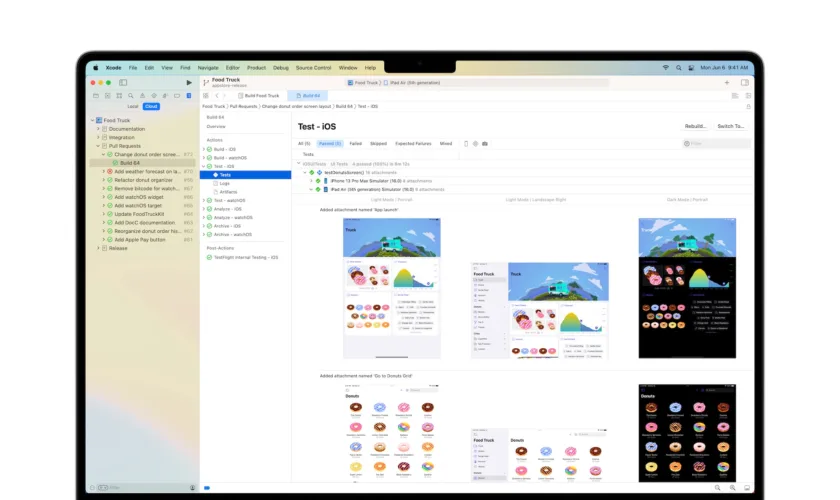Screen dimensions: 840x500
Task: Go forward with the right chevron
Action: [224, 95]
